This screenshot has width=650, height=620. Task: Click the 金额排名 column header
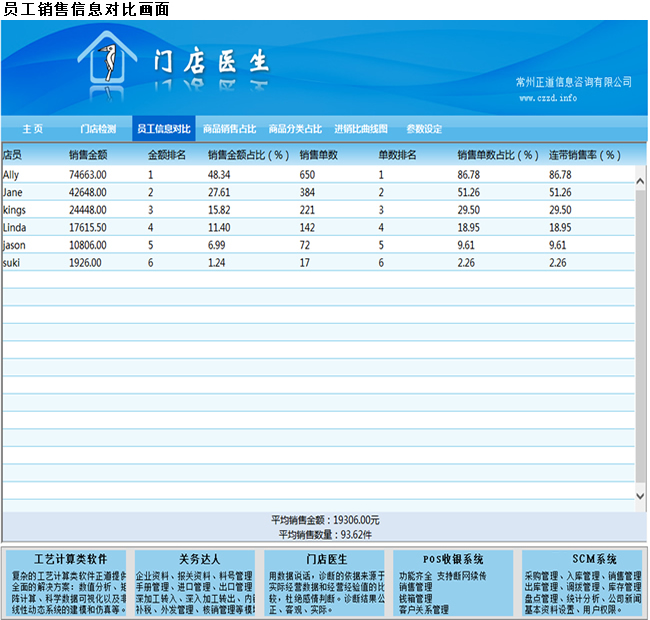click(x=167, y=155)
